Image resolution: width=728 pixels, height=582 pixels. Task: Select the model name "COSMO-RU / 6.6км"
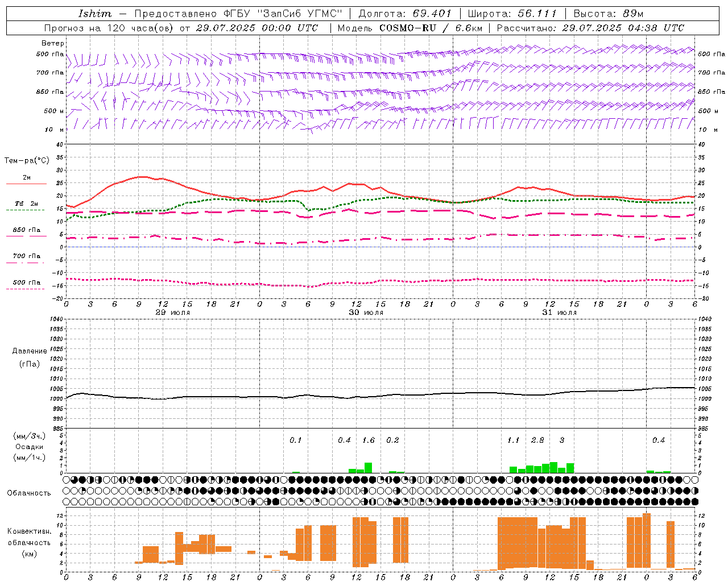click(431, 28)
